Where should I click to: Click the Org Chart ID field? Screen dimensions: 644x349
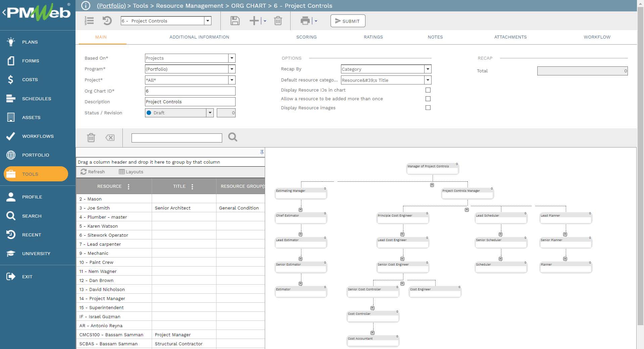[x=190, y=91]
